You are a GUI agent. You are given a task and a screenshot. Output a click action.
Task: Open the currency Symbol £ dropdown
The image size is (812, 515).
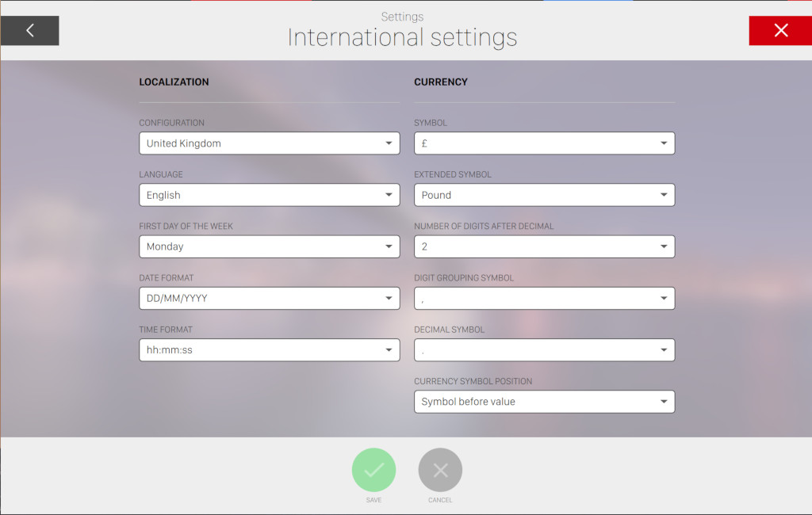[x=544, y=143]
